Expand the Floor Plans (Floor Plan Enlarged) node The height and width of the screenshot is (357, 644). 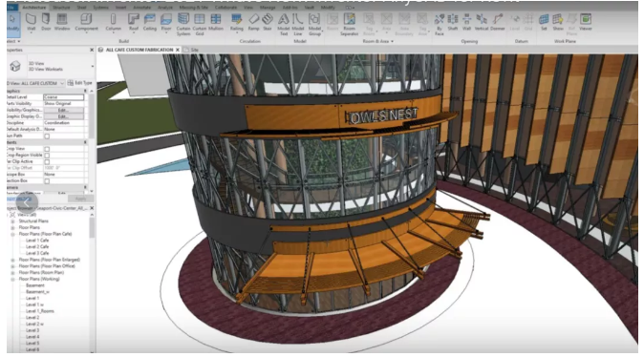[12, 260]
